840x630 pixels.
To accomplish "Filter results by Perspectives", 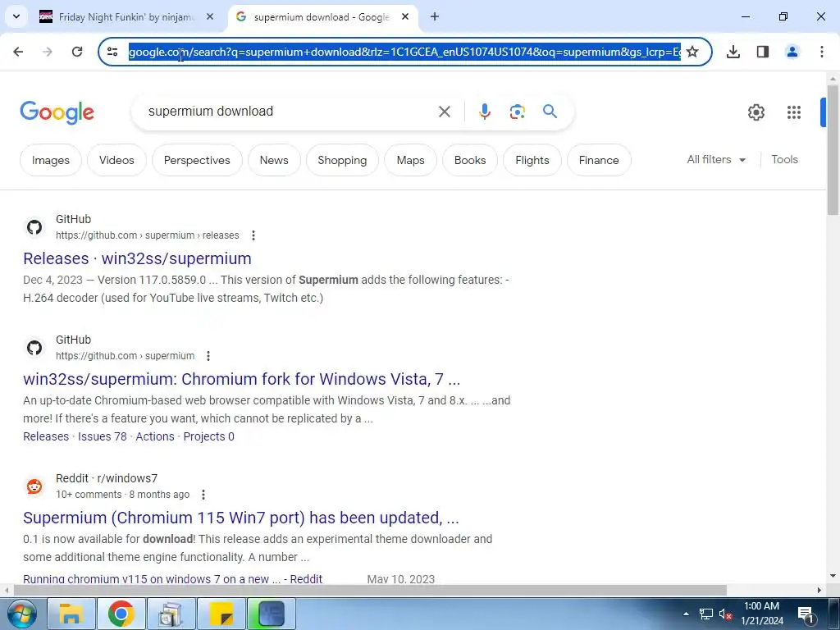I will 197,160.
